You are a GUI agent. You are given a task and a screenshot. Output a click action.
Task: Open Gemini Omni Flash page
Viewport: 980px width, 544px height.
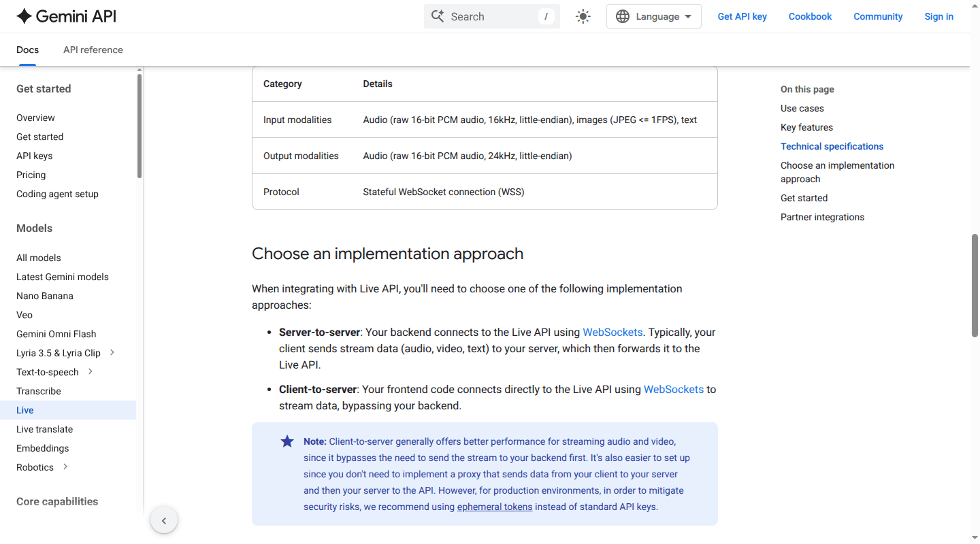coord(56,334)
